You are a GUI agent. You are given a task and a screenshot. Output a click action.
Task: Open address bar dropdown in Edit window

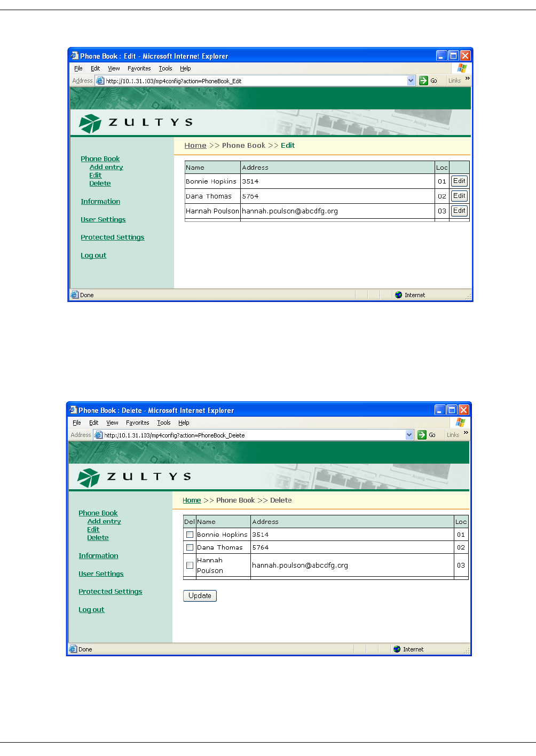tap(411, 81)
